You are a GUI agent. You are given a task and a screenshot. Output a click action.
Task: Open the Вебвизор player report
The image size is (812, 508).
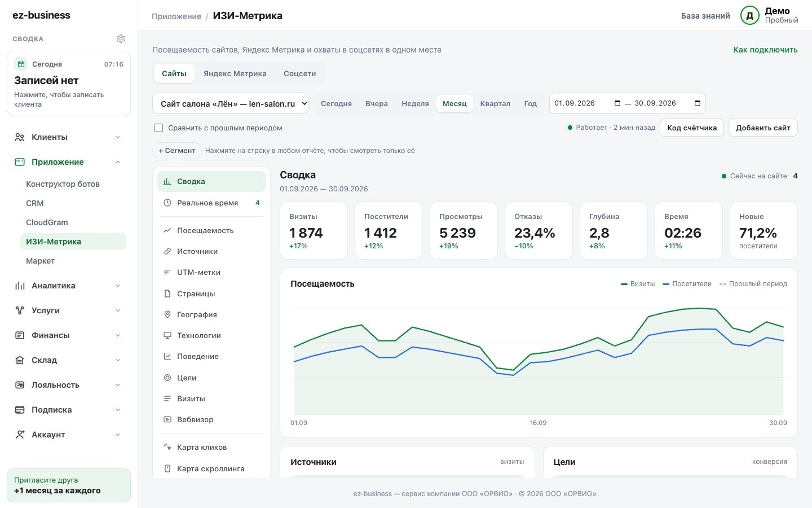211,419
